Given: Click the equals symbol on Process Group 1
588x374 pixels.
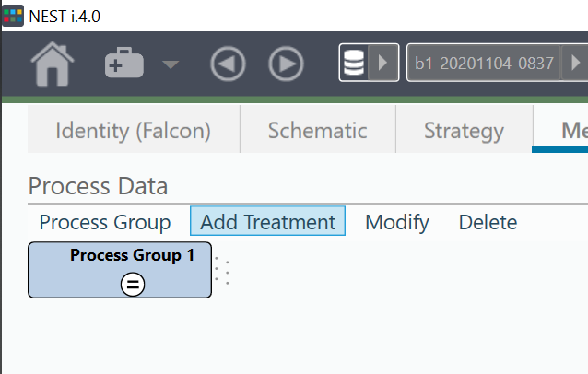Looking at the screenshot, I should [133, 286].
